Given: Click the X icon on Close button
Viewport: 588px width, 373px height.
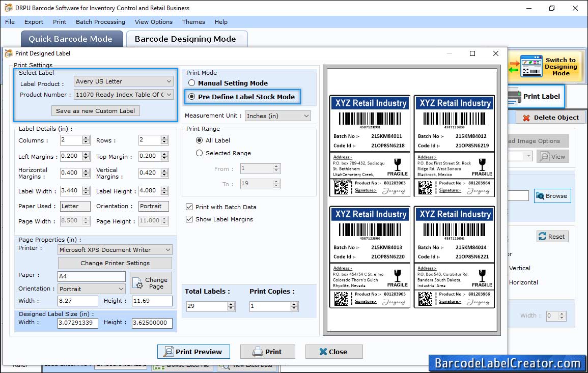Looking at the screenshot, I should tap(323, 352).
